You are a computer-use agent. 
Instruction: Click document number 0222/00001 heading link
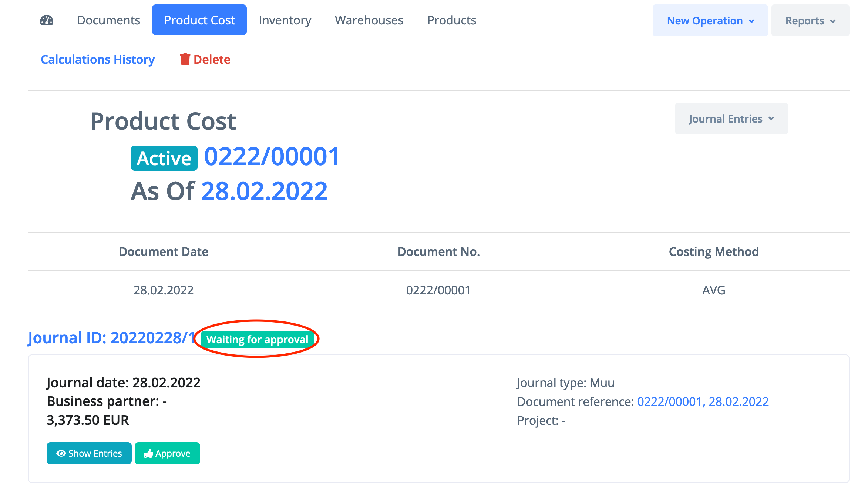pos(272,156)
